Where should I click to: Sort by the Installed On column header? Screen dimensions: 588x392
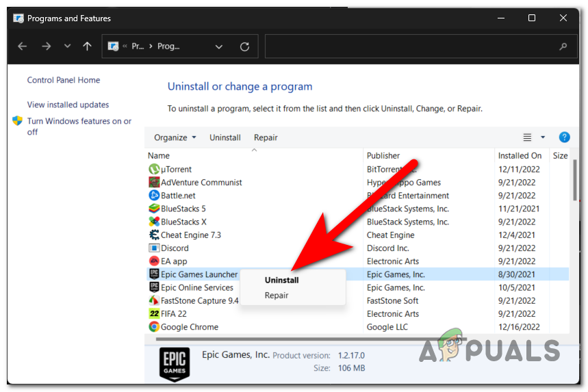click(x=520, y=155)
